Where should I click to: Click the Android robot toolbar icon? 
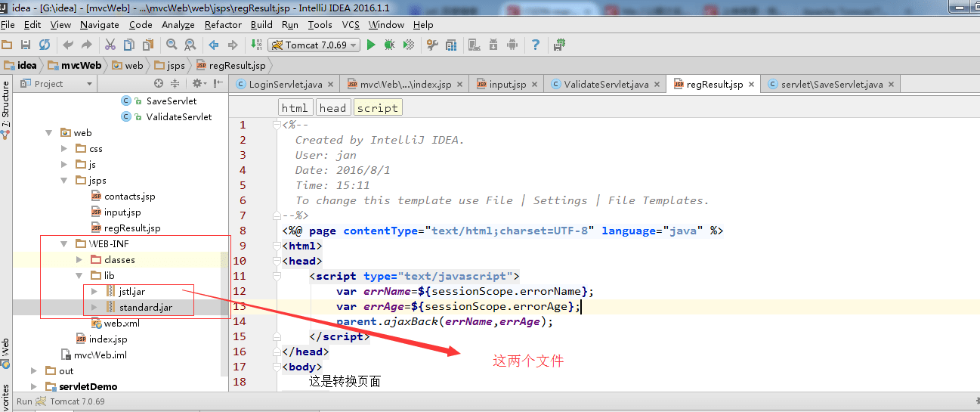point(512,45)
